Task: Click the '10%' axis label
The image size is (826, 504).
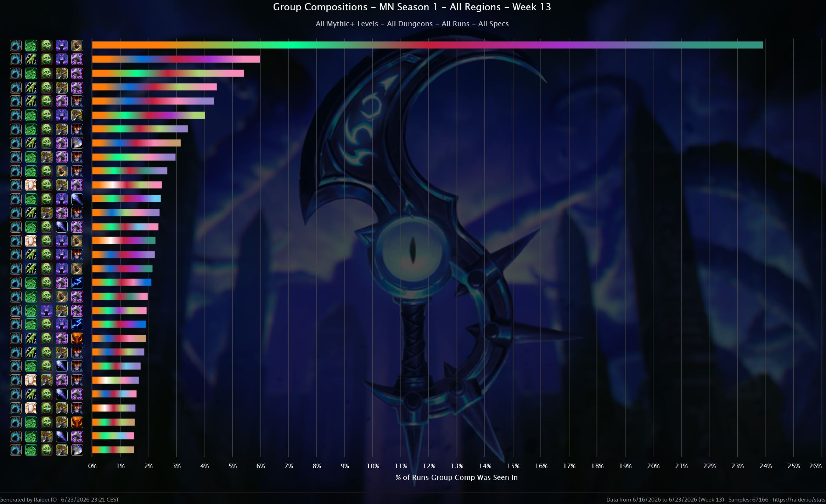Action: coord(373,466)
